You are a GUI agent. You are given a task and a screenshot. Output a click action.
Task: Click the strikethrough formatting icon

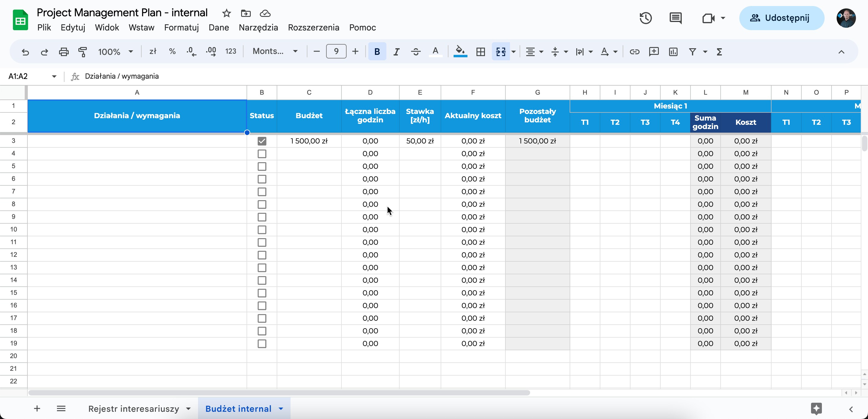tap(416, 52)
